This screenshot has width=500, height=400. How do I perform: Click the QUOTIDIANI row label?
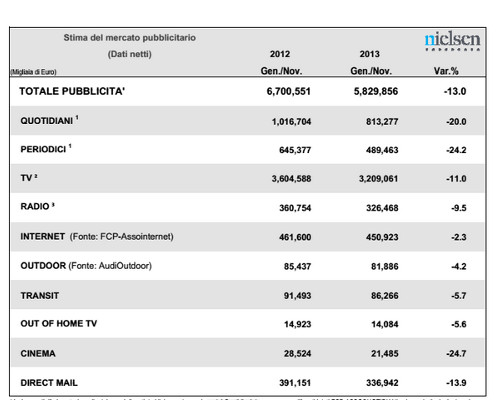pos(49,120)
